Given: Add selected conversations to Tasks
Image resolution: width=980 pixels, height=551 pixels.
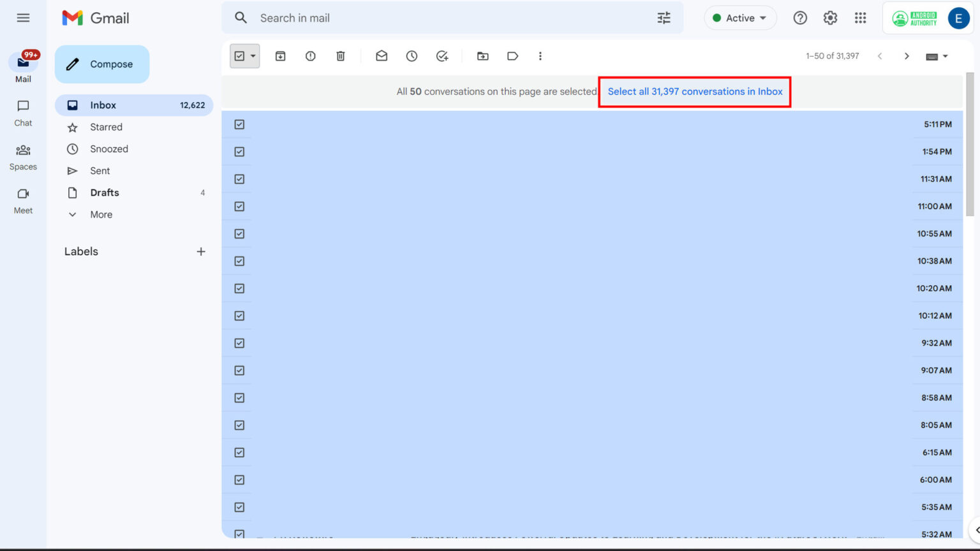Looking at the screenshot, I should coord(442,56).
